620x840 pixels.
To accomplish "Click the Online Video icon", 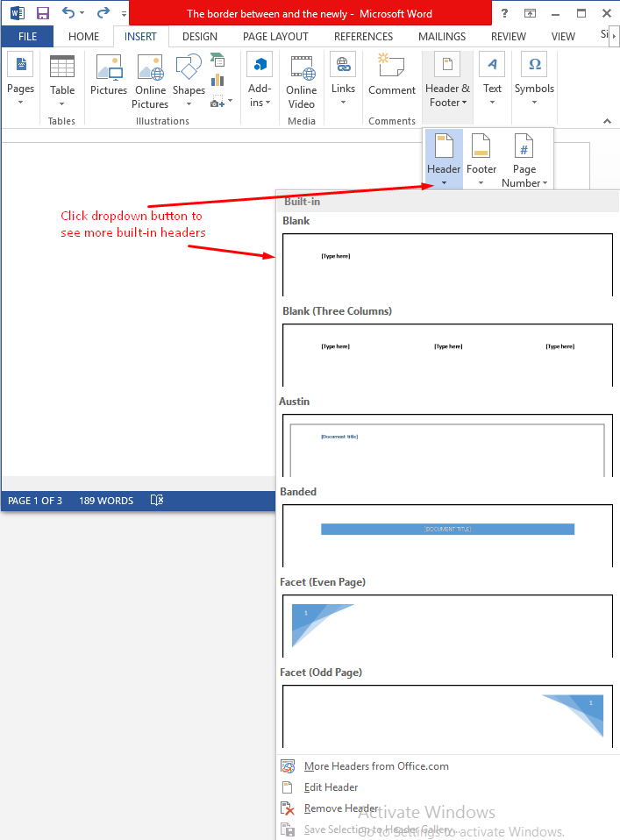I will click(302, 67).
